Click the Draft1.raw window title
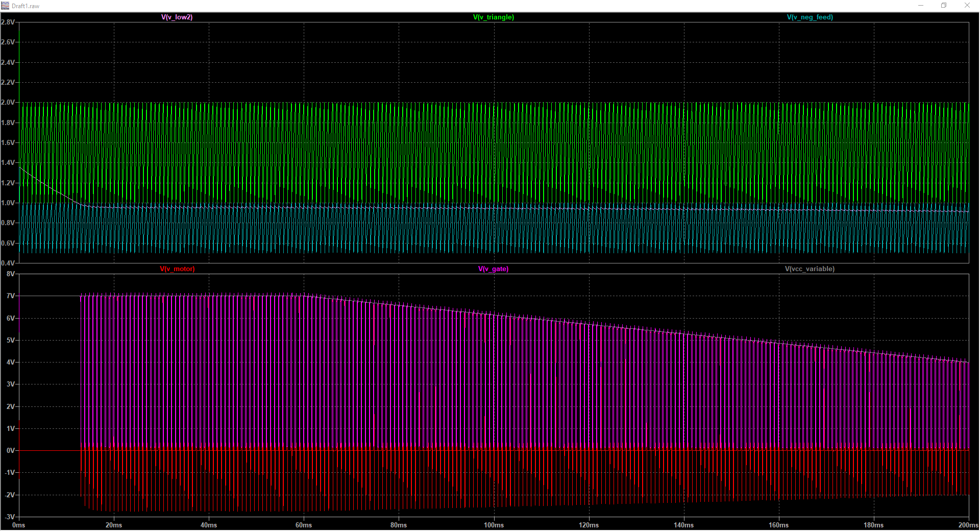Viewport: 980px width, 531px height. (26, 6)
